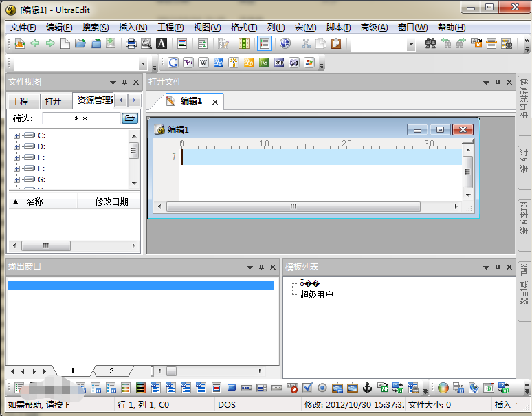The image size is (532, 416).
Task: Click the DOS status bar field
Action: pos(235,405)
